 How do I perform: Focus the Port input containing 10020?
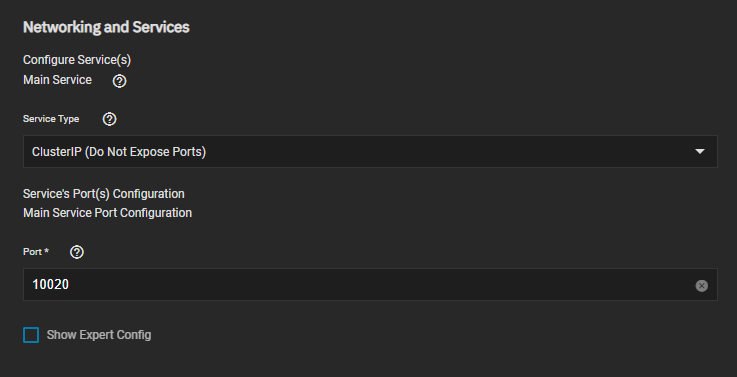click(370, 284)
